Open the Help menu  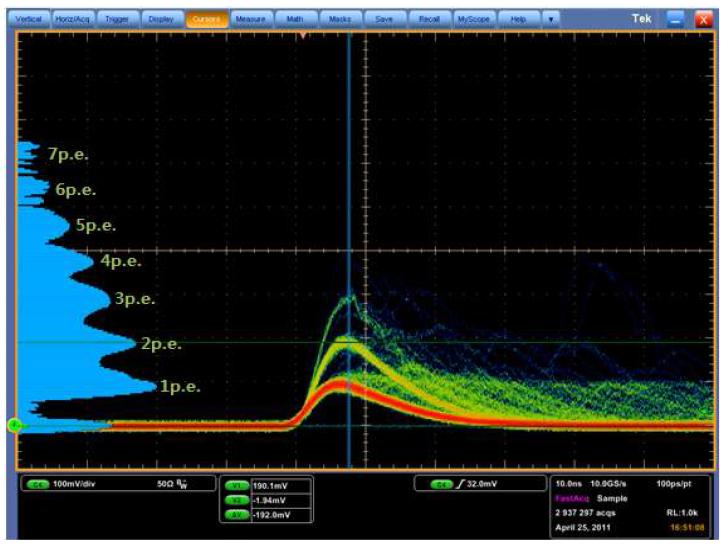coord(518,19)
